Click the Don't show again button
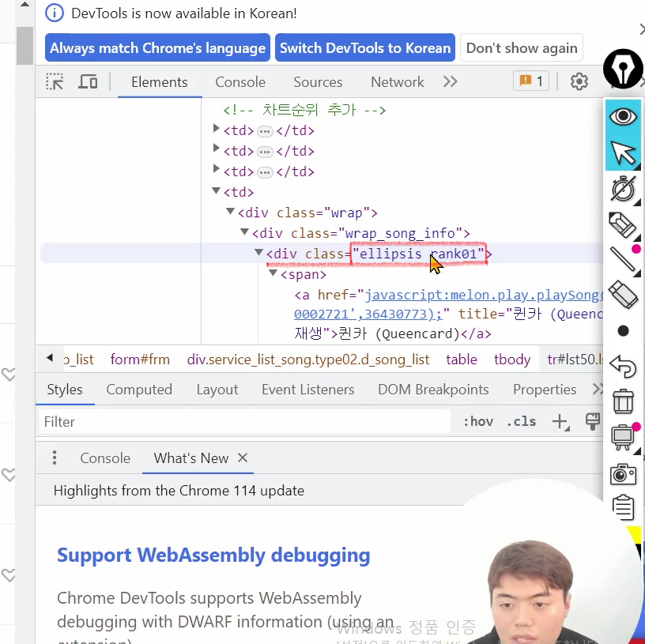Viewport: 645px width, 644px height. point(522,47)
